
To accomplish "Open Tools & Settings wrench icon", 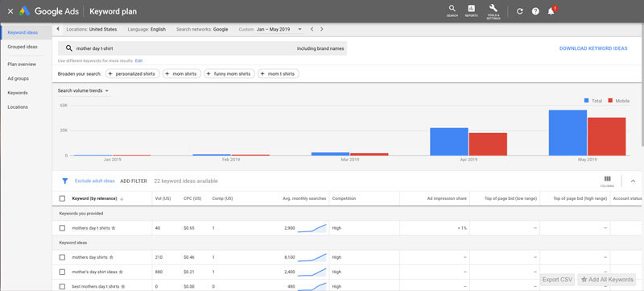I will click(x=493, y=11).
